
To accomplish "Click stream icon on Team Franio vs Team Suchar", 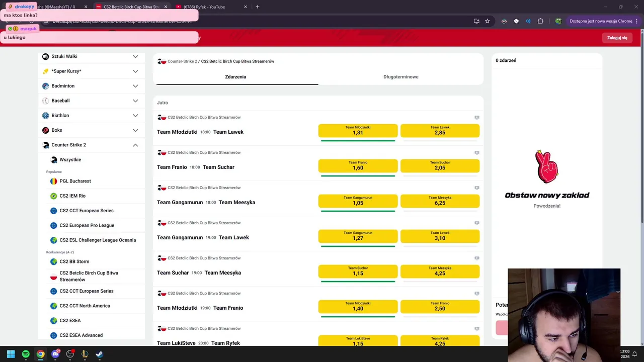I will (x=477, y=152).
